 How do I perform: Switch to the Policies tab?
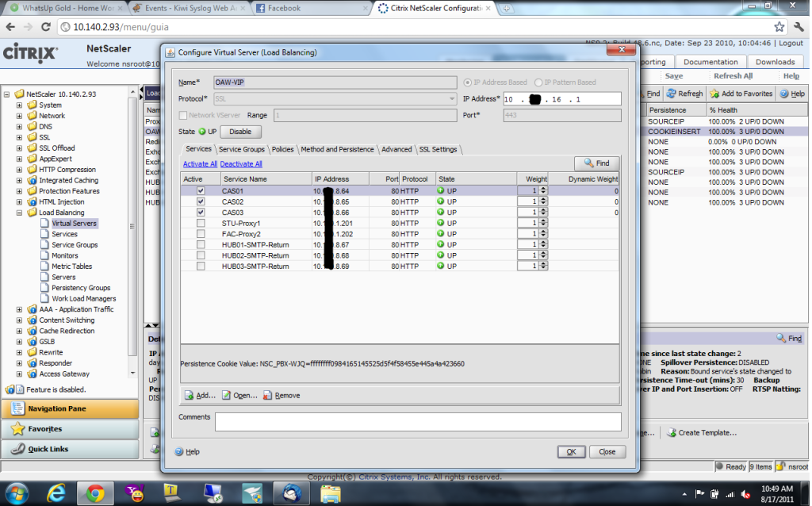click(283, 149)
